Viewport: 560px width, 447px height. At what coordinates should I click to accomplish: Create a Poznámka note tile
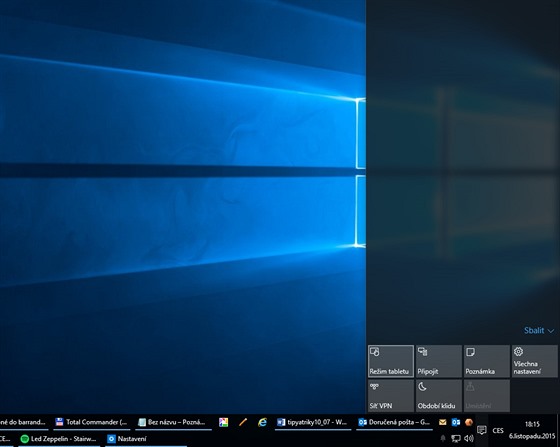486,361
